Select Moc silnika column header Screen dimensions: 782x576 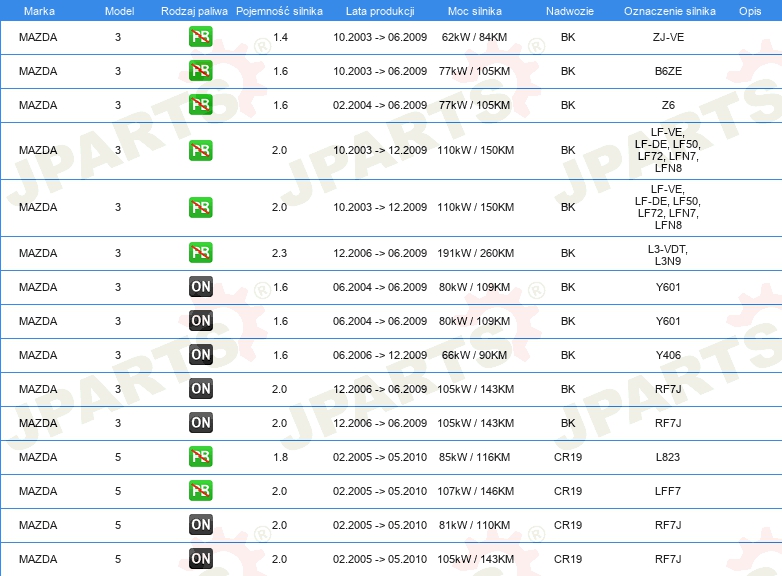(x=475, y=11)
